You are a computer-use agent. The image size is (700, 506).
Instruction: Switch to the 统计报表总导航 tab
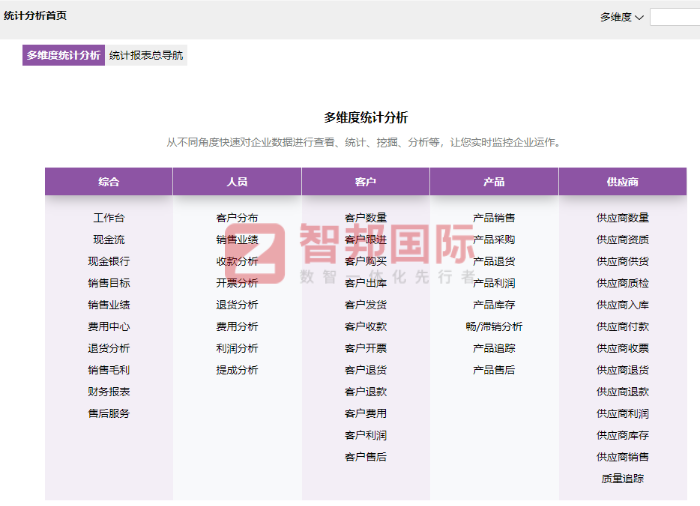(x=146, y=55)
